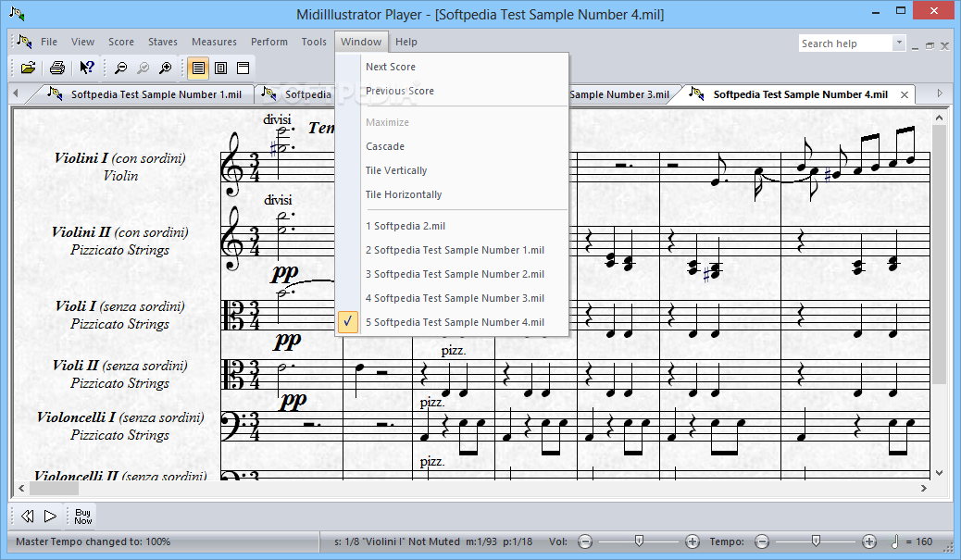Click the tempo slider handle
The height and width of the screenshot is (560, 961).
[x=816, y=541]
